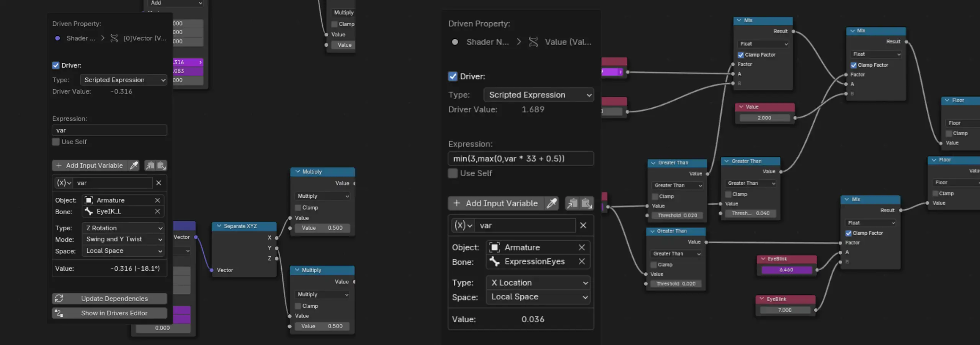Clear ExpressionEyes bone field
The width and height of the screenshot is (980, 345).
(581, 261)
